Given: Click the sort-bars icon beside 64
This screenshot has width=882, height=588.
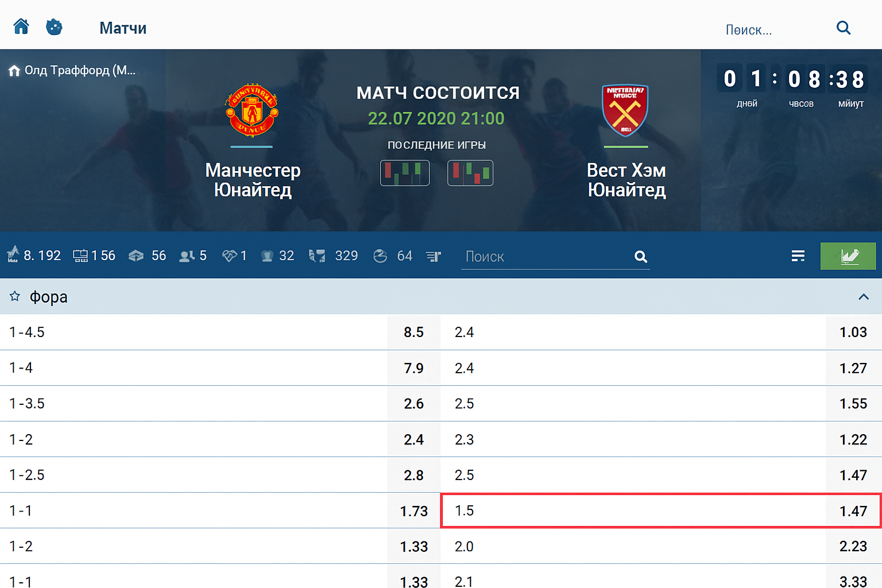Looking at the screenshot, I should click(434, 256).
